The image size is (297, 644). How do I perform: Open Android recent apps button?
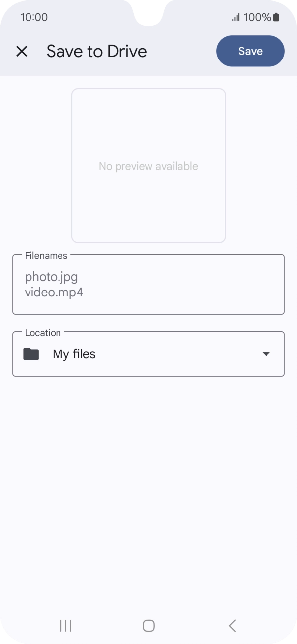65,625
